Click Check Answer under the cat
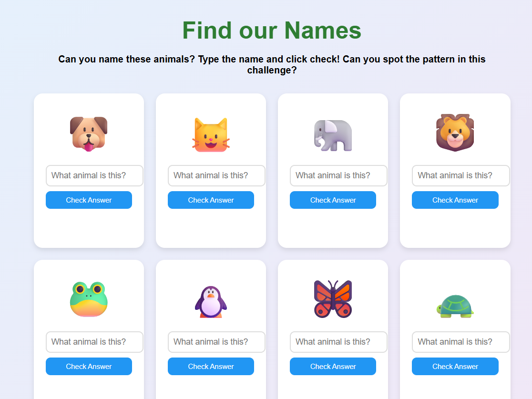The height and width of the screenshot is (399, 532). click(211, 200)
